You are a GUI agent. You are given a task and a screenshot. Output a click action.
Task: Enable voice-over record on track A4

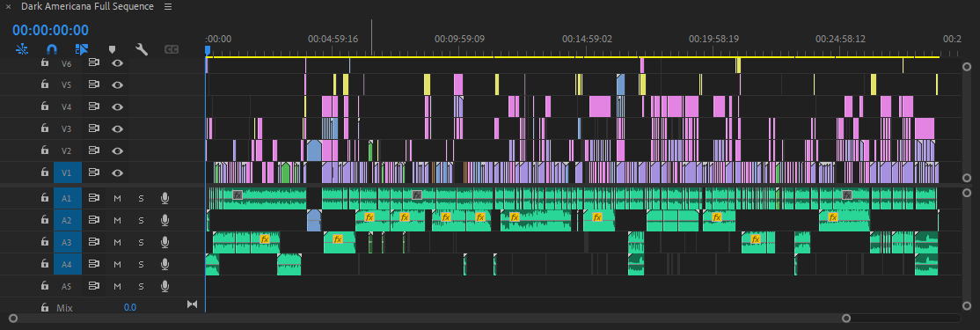pyautogui.click(x=165, y=264)
